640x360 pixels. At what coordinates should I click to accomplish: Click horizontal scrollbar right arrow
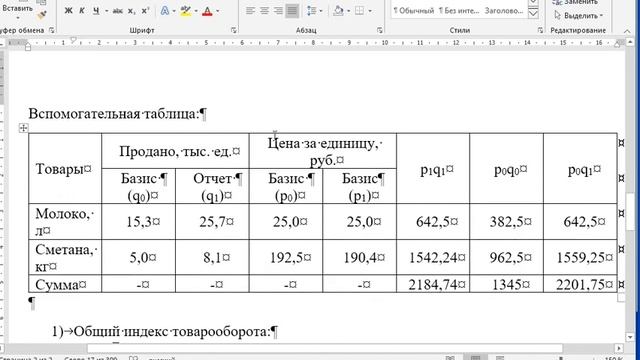[619, 348]
